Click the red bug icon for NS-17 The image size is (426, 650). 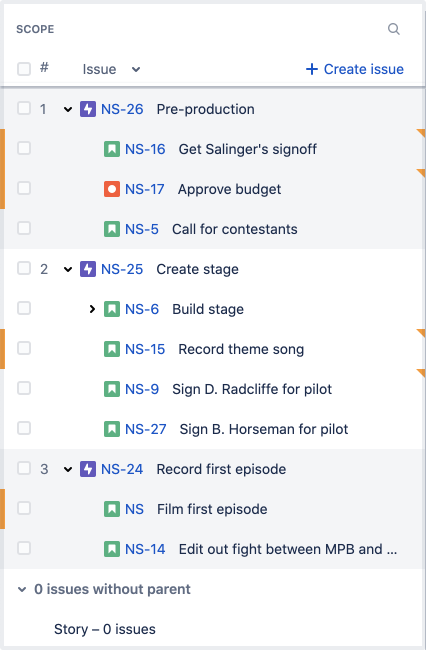point(112,189)
